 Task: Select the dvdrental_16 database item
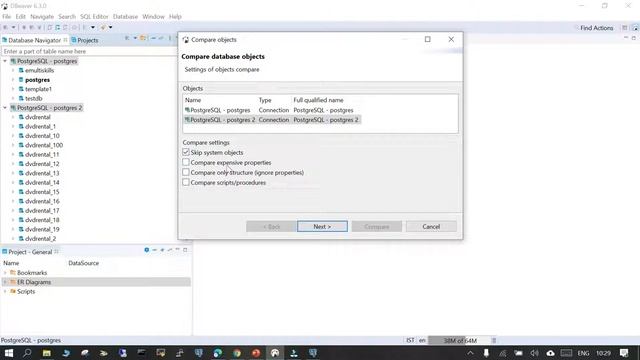pos(42,201)
